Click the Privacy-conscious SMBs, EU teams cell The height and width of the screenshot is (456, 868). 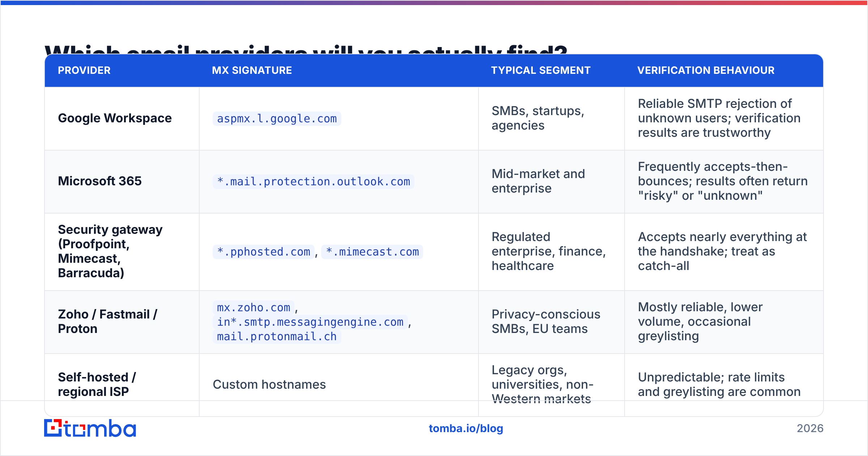coord(552,322)
